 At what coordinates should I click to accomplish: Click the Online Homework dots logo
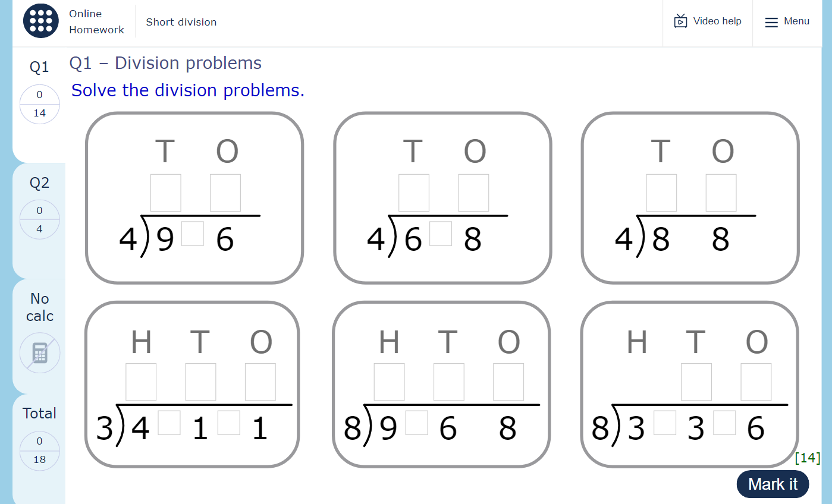click(40, 20)
